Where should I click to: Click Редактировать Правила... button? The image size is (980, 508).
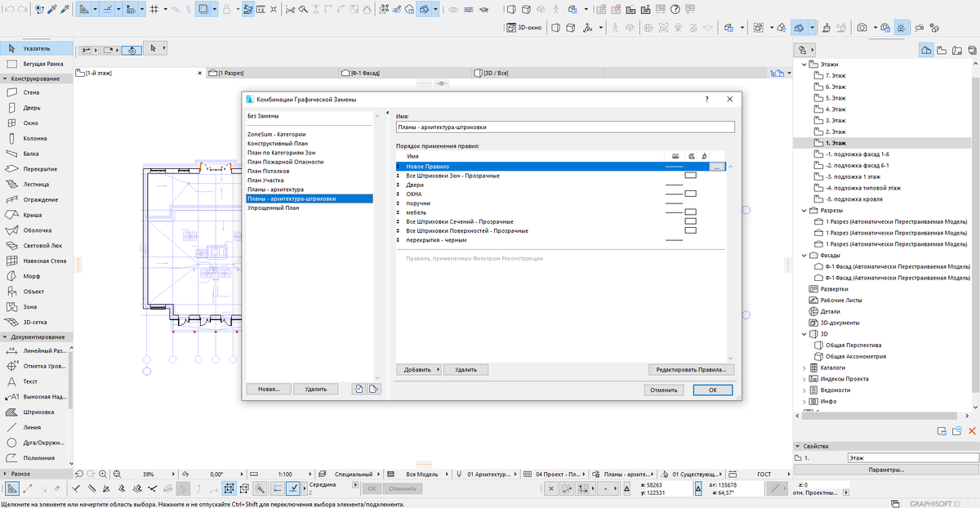[x=691, y=370]
